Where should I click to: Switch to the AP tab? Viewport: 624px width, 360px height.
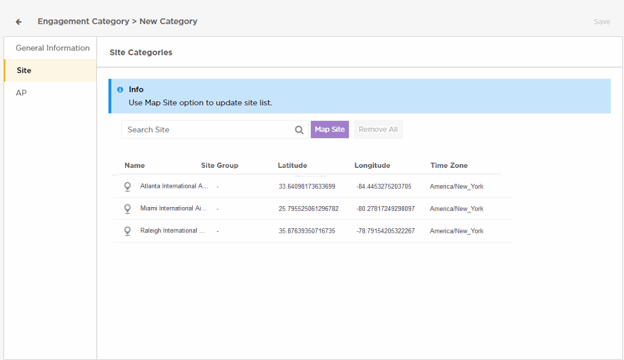click(x=50, y=93)
